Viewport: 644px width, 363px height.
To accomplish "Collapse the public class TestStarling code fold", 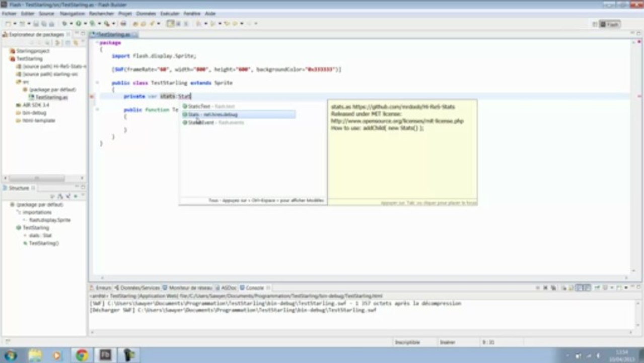I will click(x=97, y=83).
